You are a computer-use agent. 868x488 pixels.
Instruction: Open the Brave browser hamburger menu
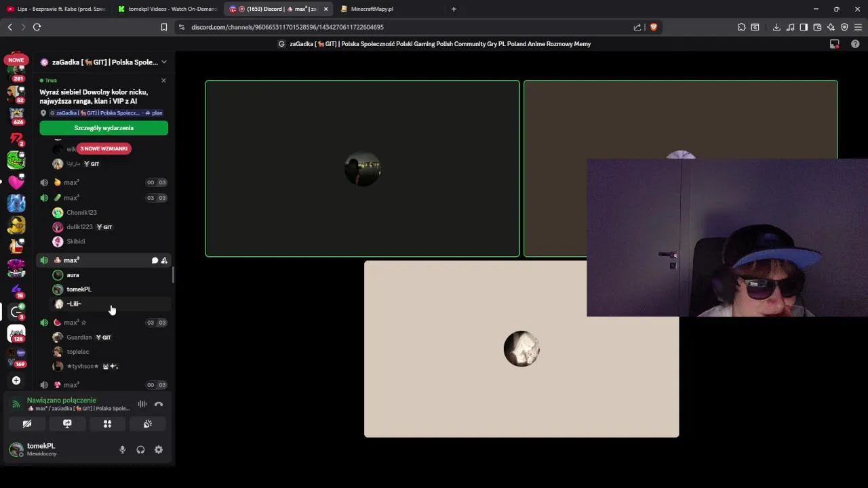859,27
